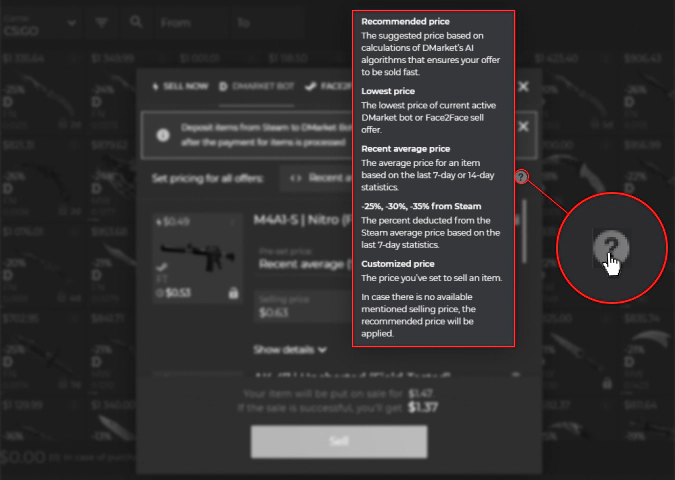This screenshot has height=480, width=675.
Task: Click the filter funnel icon in the background toolbar
Action: pyautogui.click(x=102, y=22)
